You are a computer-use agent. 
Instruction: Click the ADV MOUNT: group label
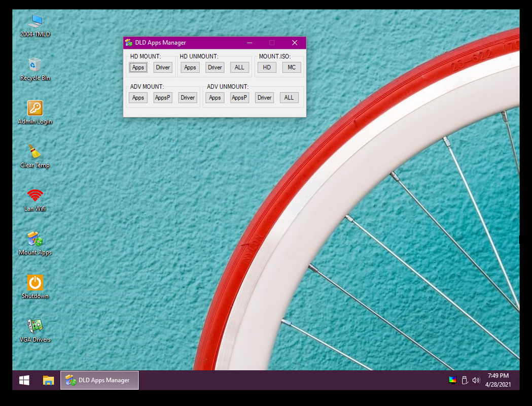coord(147,87)
